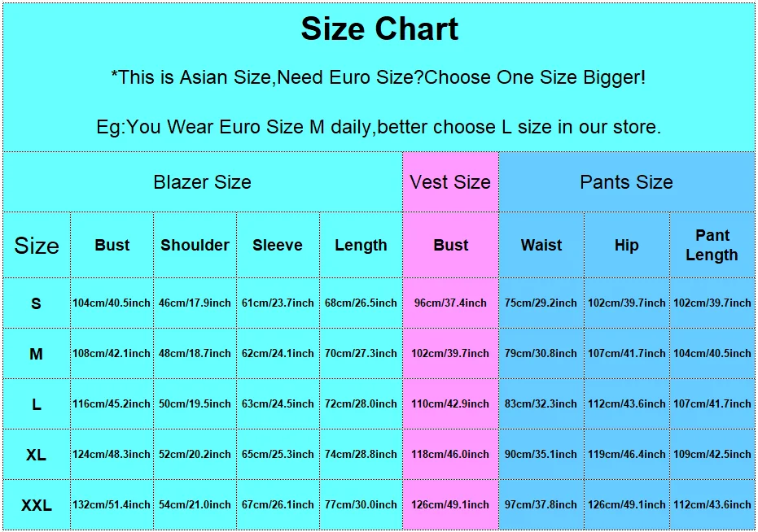Screen dimensions: 758x532
Task: Select the S size row label
Action: click(37, 303)
